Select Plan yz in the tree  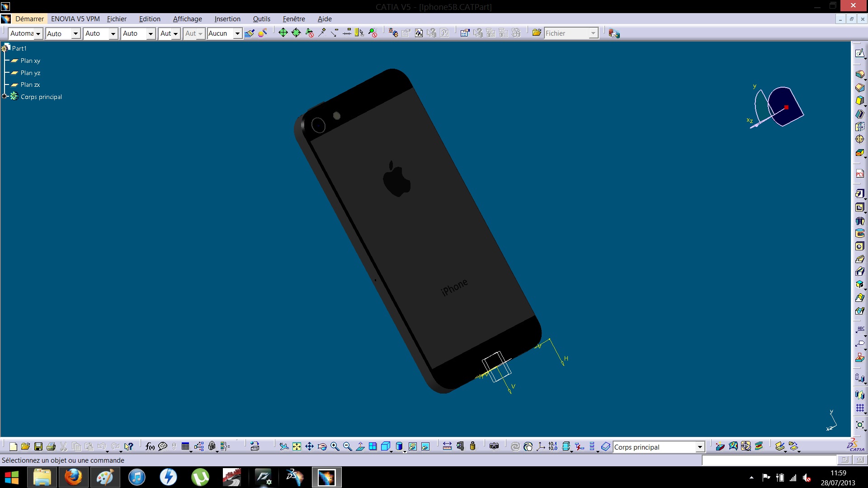pos(30,73)
